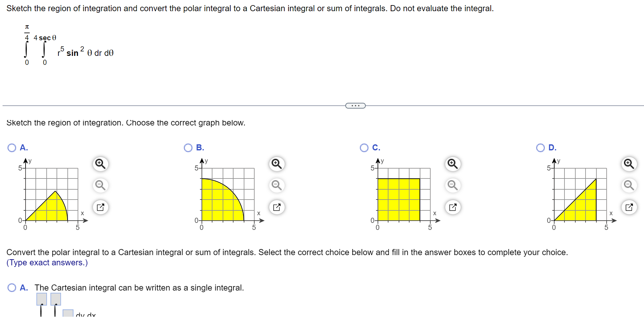Open graph B in an enlarged view
Screen dimensions: 644x318
[x=276, y=207]
